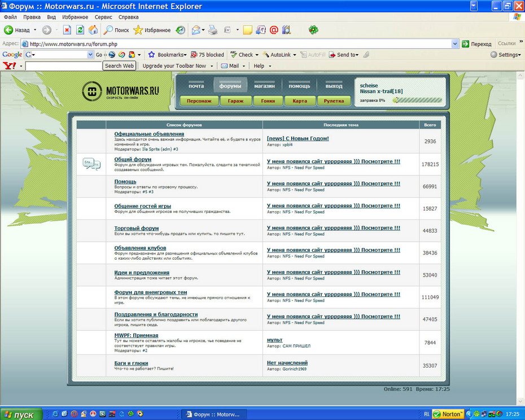Click the red @ icon in toolbar
This screenshot has width=525, height=420.
[x=274, y=30]
